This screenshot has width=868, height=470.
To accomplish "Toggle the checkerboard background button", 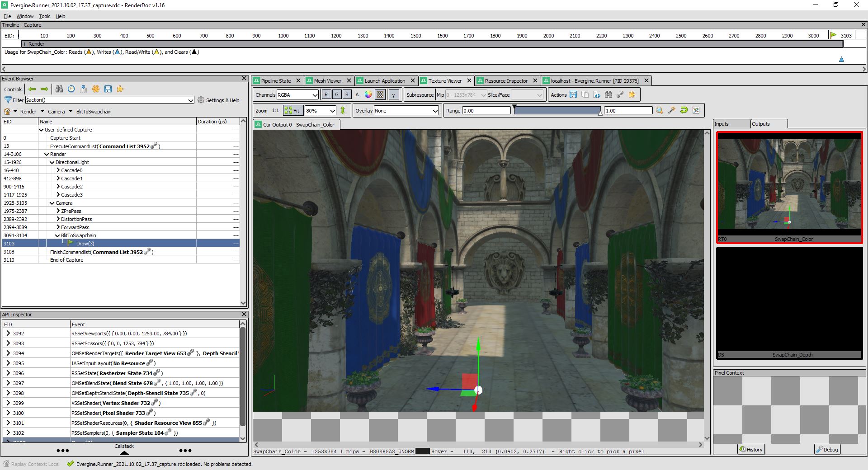I will coord(381,94).
